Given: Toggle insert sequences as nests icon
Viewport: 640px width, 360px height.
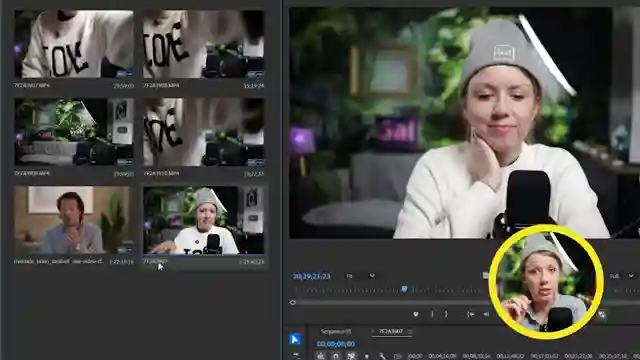Looking at the screenshot, I should click(320, 356).
